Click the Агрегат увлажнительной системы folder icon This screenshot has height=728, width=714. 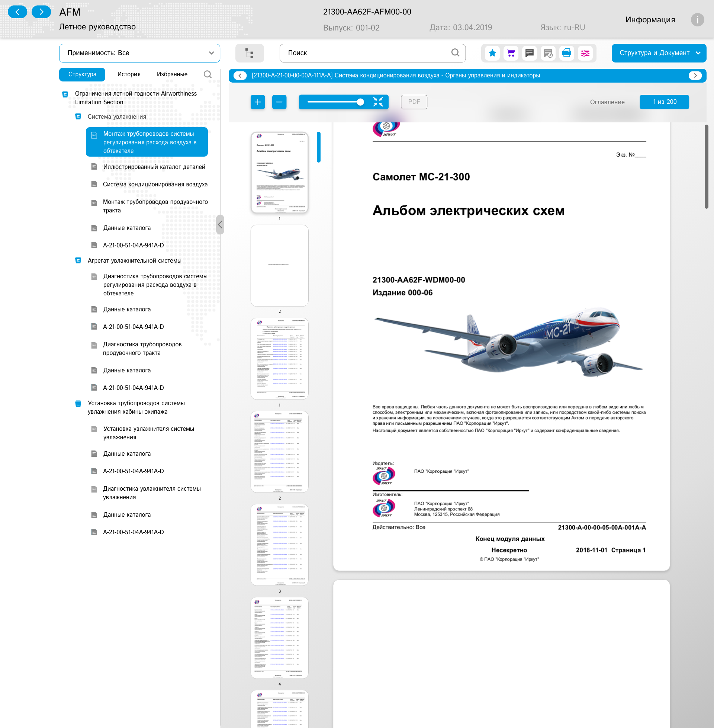pyautogui.click(x=78, y=260)
